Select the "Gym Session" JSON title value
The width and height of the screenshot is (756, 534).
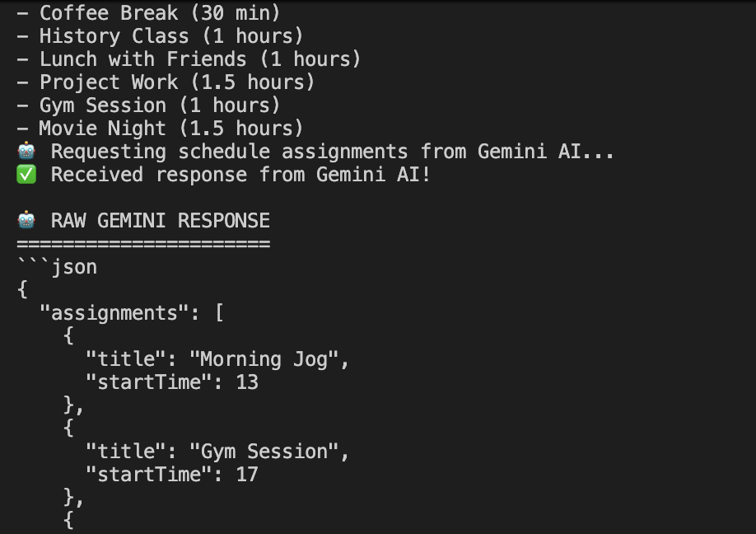[x=264, y=452]
